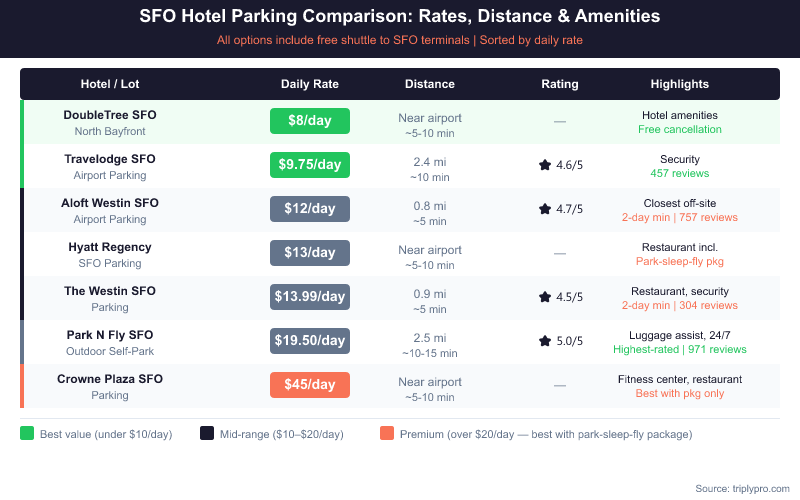Click the $45/day Crowne Plaza badge
Image resolution: width=800 pixels, height=500 pixels.
[310, 385]
